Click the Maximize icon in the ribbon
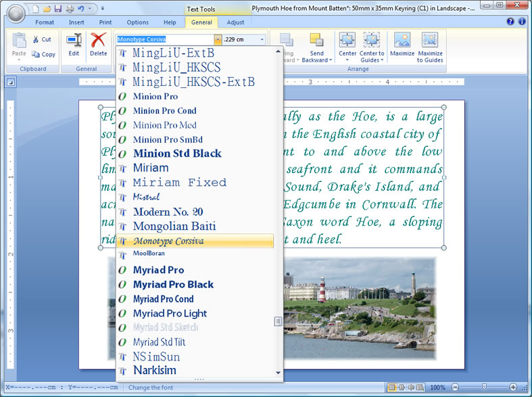 pos(402,40)
